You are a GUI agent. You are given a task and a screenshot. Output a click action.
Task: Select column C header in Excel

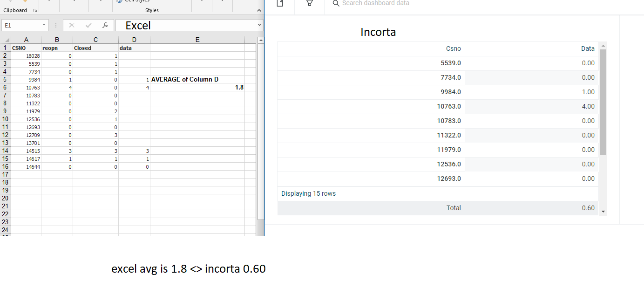[x=95, y=40]
